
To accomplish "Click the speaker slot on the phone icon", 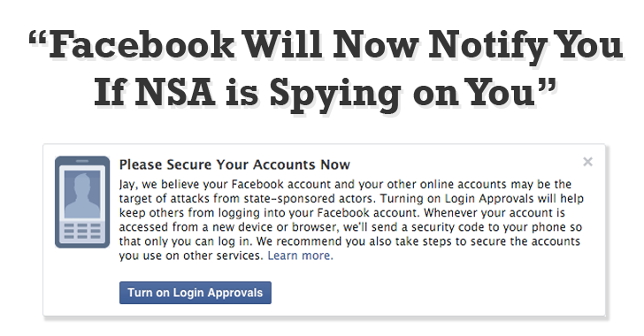I will 82,161.
